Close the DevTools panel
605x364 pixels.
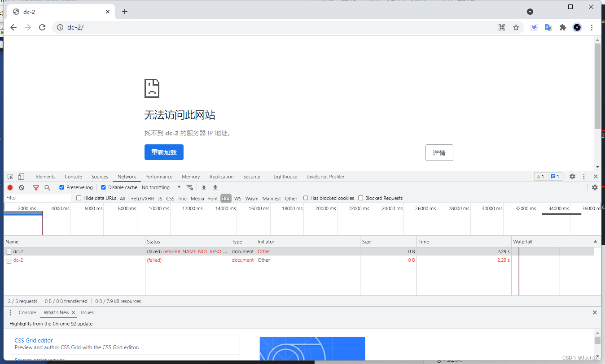(596, 177)
